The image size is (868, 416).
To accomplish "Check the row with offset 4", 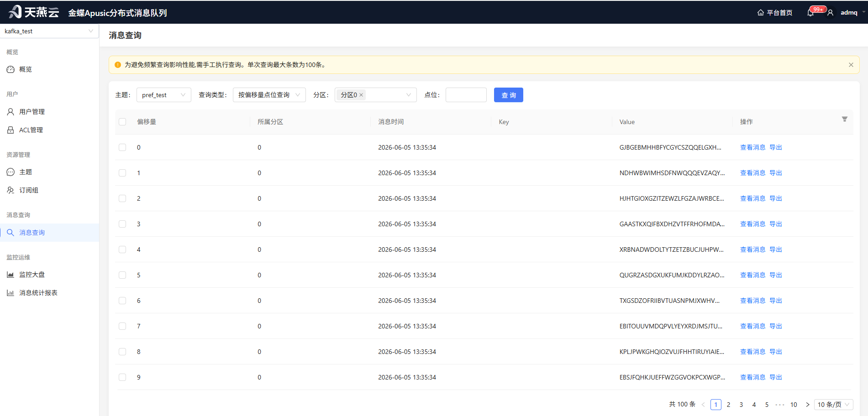I will [x=122, y=250].
